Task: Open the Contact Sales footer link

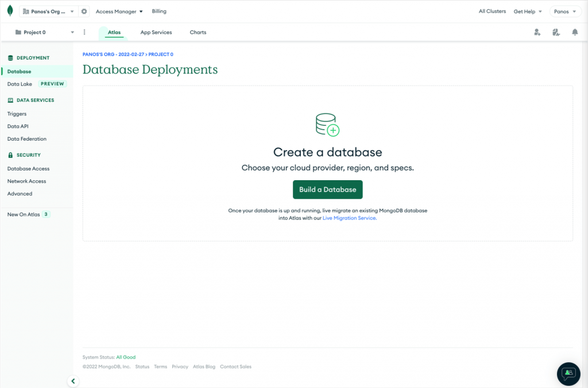Action: (235, 367)
